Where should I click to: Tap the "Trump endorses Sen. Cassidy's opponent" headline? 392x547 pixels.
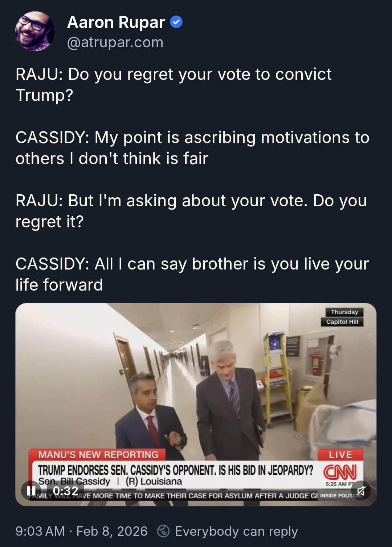click(175, 470)
